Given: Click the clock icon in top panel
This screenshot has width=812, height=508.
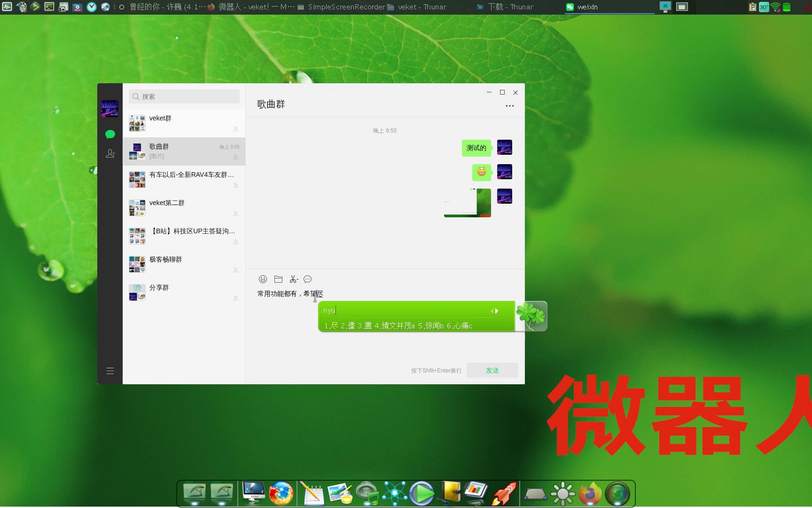Looking at the screenshot, I should click(92, 7).
